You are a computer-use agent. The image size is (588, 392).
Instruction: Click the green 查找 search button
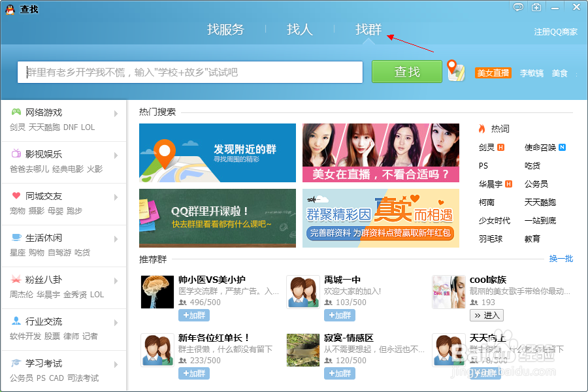407,72
